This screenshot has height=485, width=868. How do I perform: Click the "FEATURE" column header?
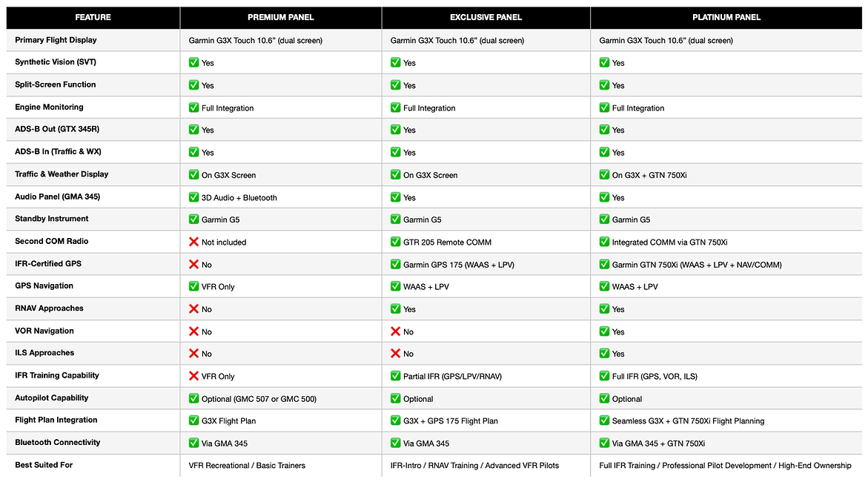93,17
